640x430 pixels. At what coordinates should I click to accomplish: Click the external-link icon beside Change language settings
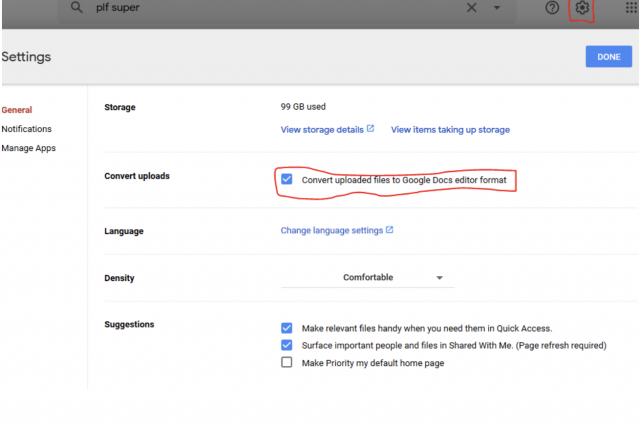pos(389,230)
